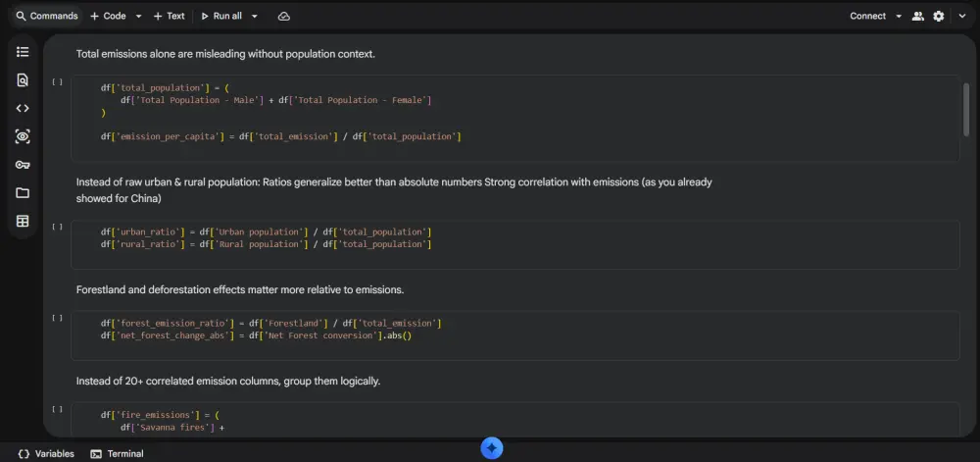Run the total_population code cell
980x462 pixels.
tap(58, 81)
